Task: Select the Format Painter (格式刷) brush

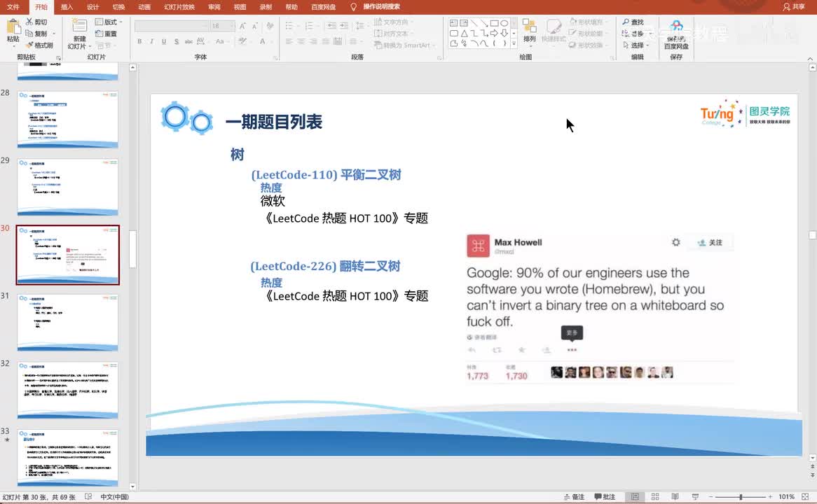Action: click(x=29, y=45)
